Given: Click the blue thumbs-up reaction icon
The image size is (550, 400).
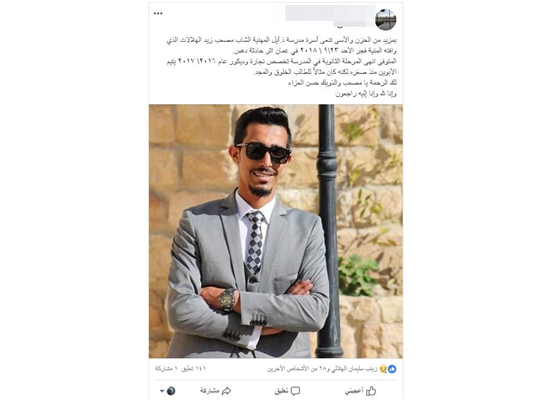Looking at the screenshot, I should [x=392, y=369].
